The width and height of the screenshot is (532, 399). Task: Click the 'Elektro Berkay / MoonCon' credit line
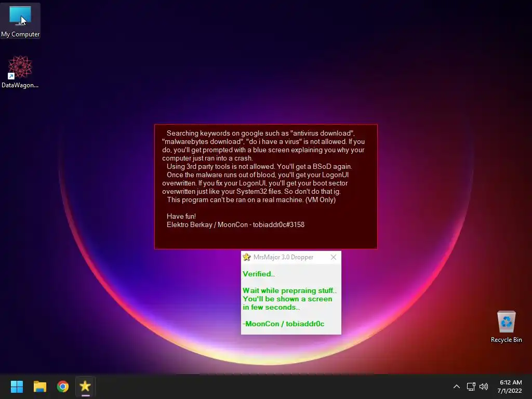tap(235, 224)
